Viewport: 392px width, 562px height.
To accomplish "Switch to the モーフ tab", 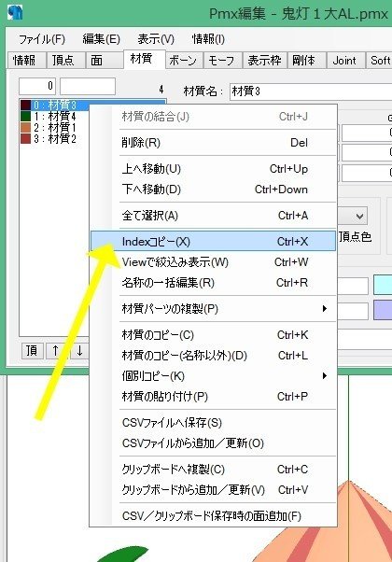I will click(222, 60).
